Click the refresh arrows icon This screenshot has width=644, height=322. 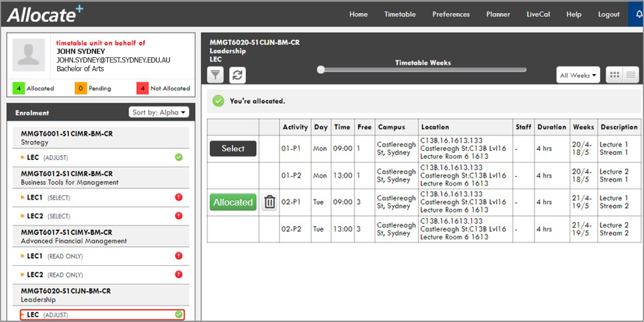coord(237,75)
